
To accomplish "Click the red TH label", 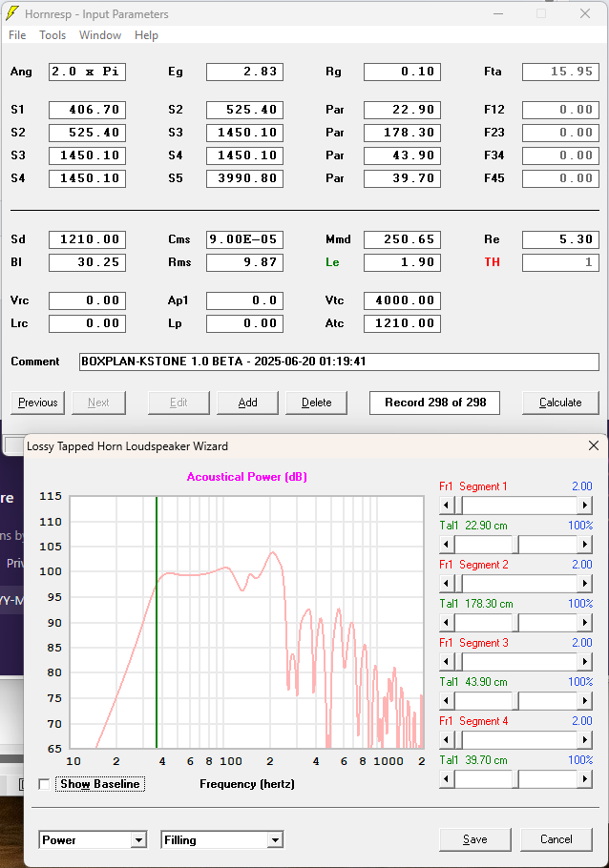I will click(x=492, y=262).
